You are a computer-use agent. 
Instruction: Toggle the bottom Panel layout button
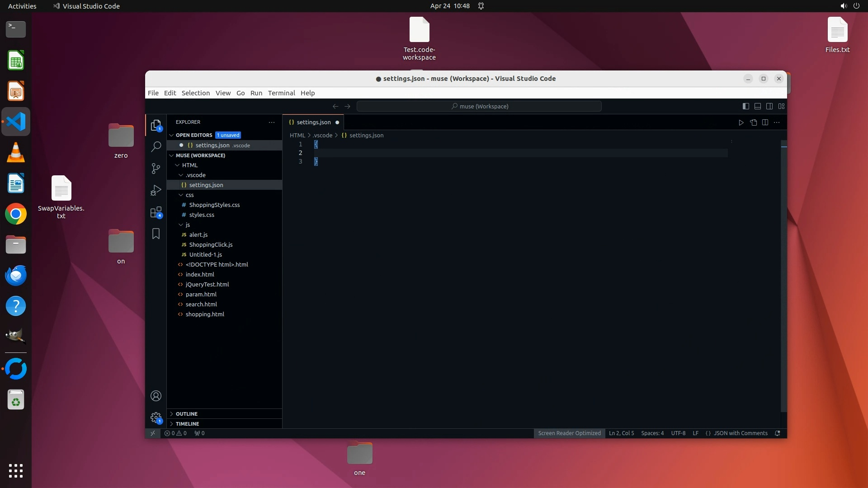(x=758, y=106)
